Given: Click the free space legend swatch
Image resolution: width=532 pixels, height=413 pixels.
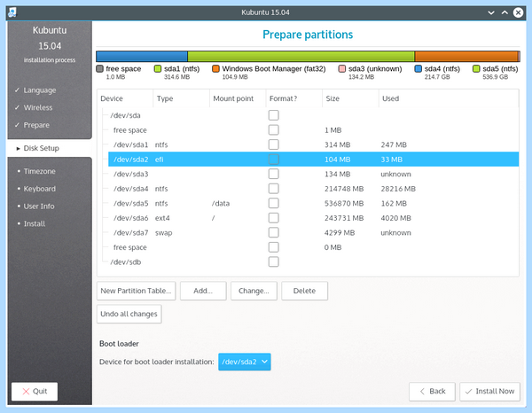Looking at the screenshot, I should [99, 69].
